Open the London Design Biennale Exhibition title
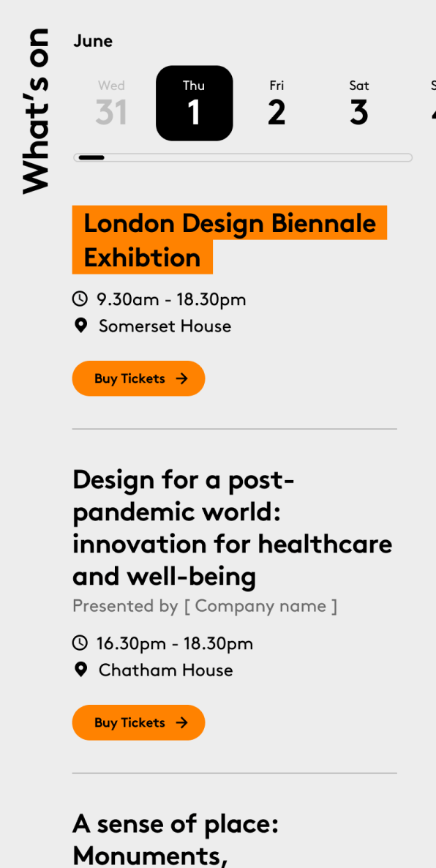Image resolution: width=436 pixels, height=868 pixels. (229, 240)
